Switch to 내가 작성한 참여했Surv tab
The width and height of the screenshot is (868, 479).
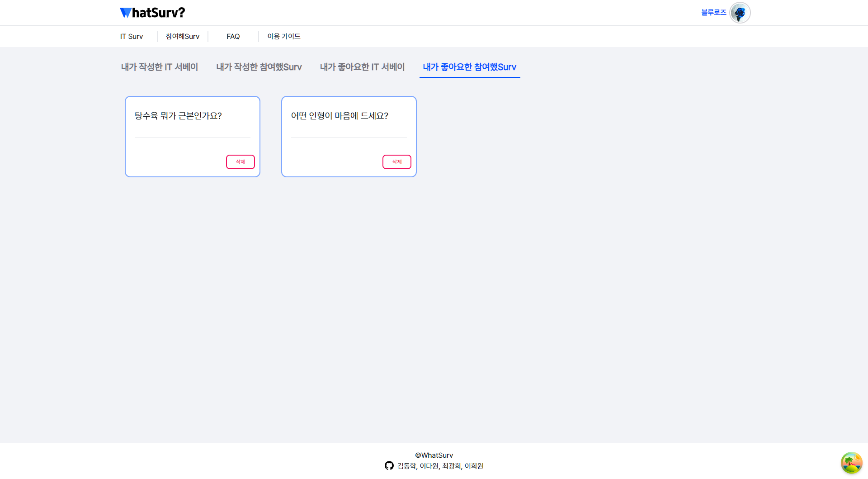pos(259,67)
